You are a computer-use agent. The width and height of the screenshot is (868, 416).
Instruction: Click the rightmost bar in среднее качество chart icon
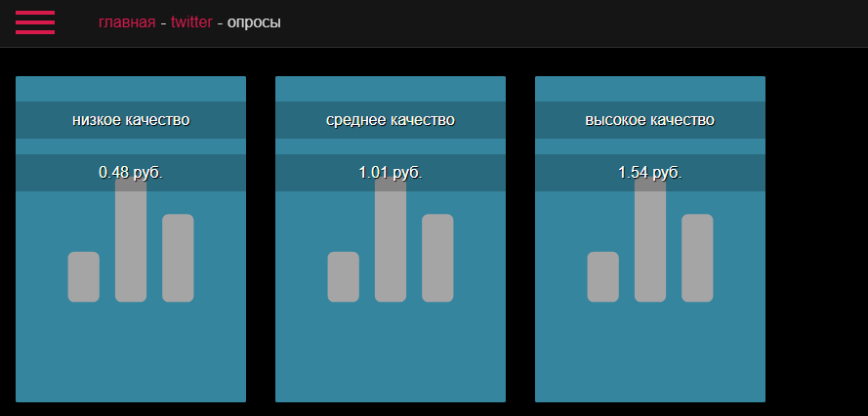coord(437,258)
